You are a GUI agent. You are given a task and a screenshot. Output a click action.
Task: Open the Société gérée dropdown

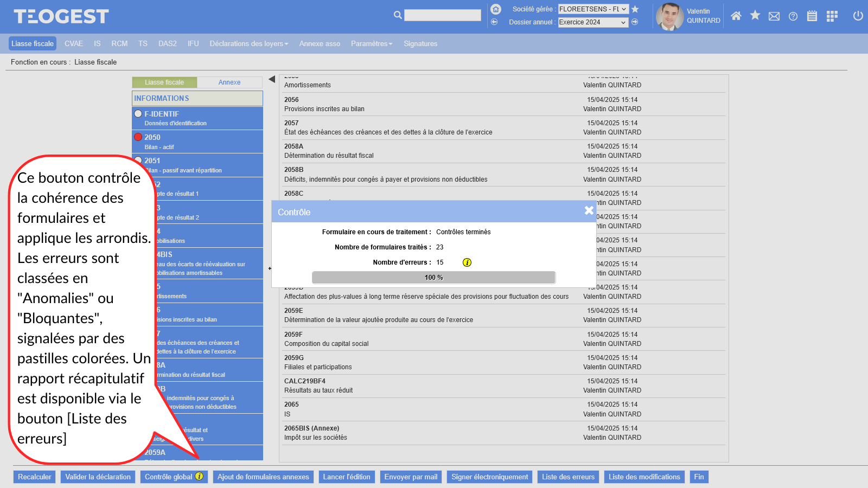[x=593, y=9]
